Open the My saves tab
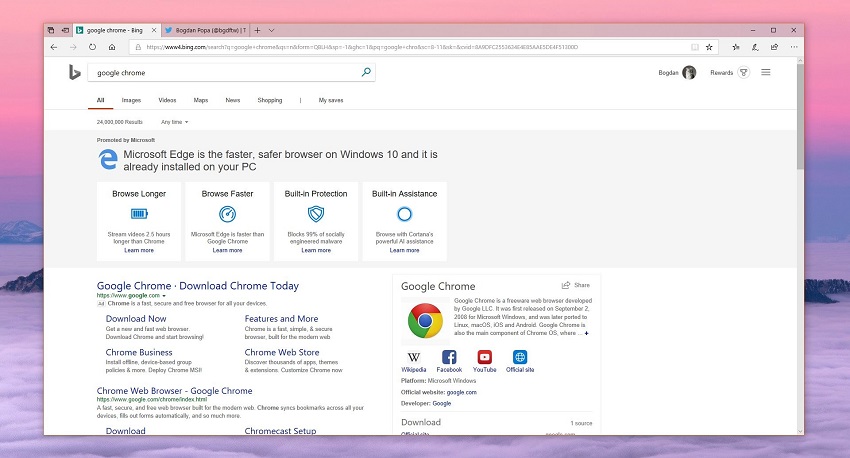Screen dimensions: 850x458 (331, 100)
